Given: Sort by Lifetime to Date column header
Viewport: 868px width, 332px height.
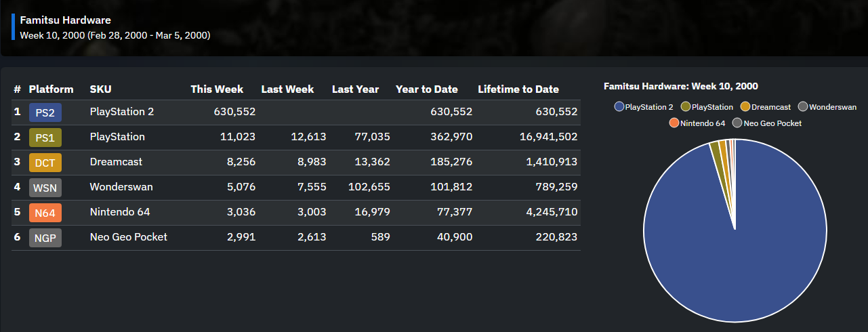Looking at the screenshot, I should click(518, 89).
